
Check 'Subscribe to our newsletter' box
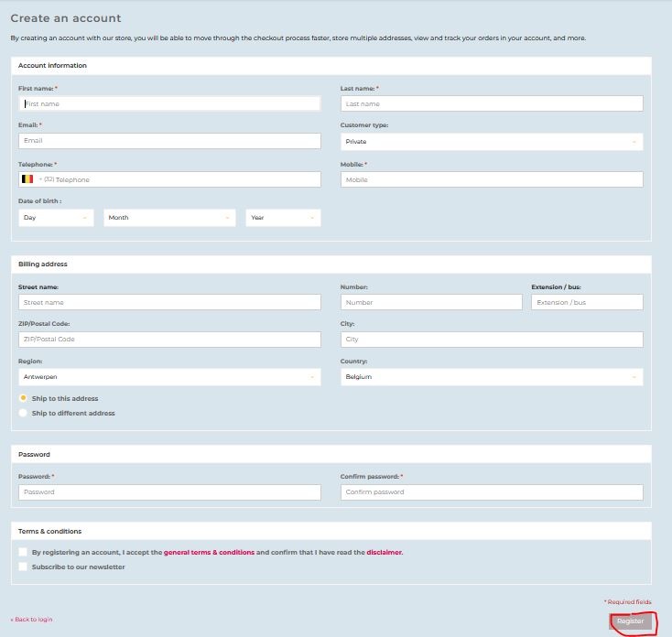pos(23,567)
